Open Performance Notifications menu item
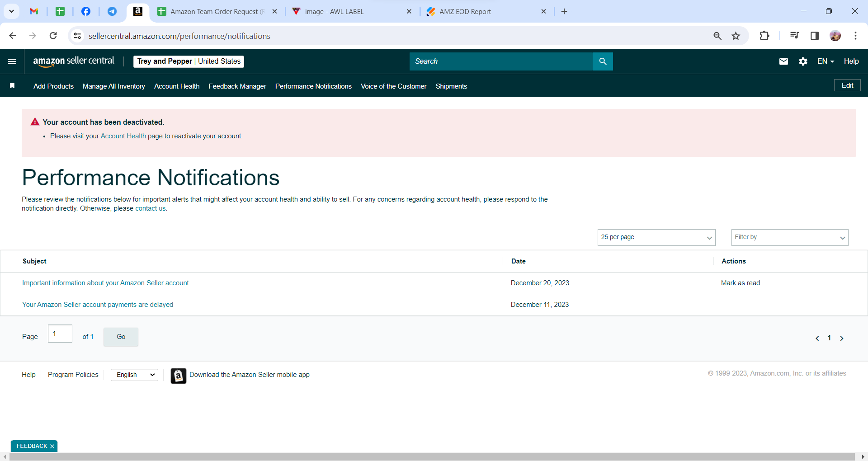The width and height of the screenshot is (868, 461). [x=313, y=86]
